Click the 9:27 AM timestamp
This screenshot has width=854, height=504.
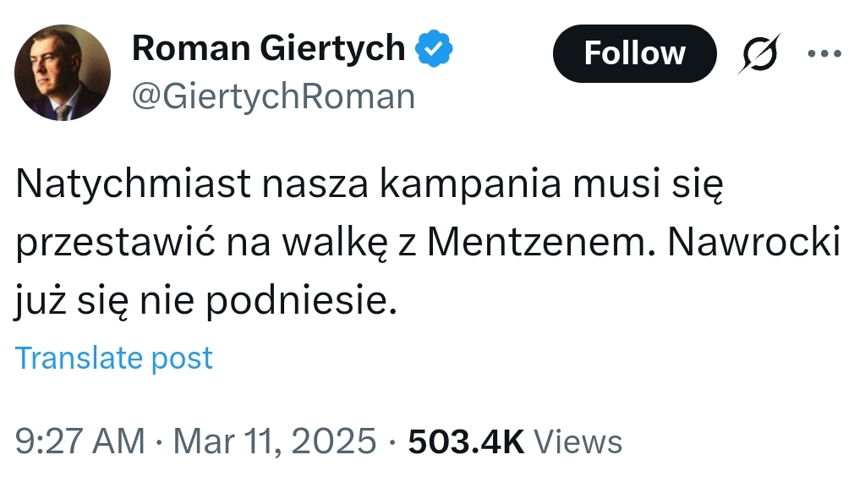(x=80, y=441)
